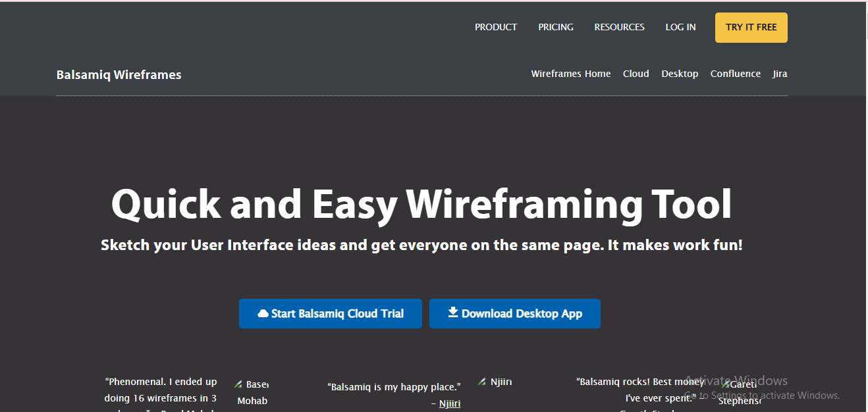Click the green checkmark beside Basel Mohab
The image size is (868, 412).
pyautogui.click(x=239, y=383)
